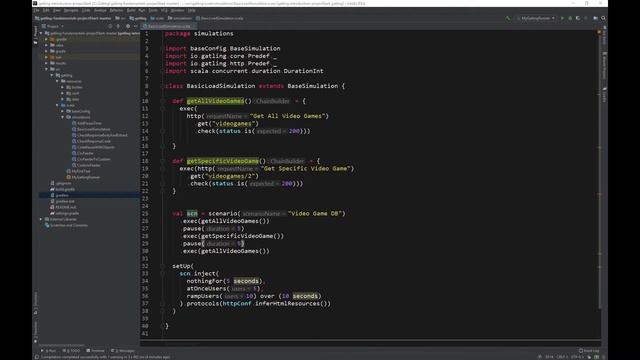Image resolution: width=640 pixels, height=360 pixels.
Task: Hide the Project tool window
Action: click(136, 26)
